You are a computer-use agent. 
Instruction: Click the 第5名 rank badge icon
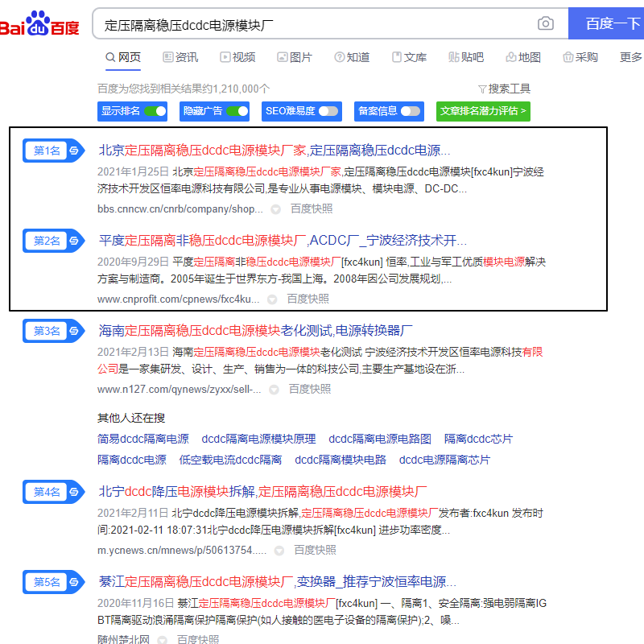pos(53,581)
